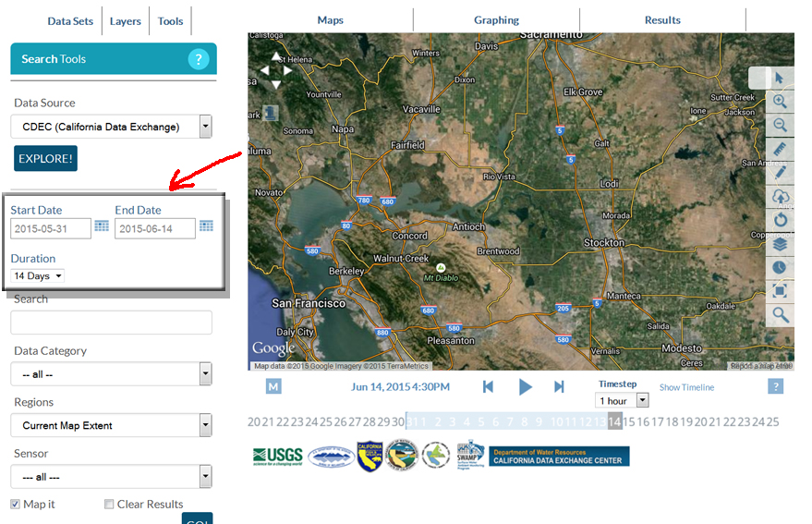
Task: Click the Google logo on map
Action: 273,348
